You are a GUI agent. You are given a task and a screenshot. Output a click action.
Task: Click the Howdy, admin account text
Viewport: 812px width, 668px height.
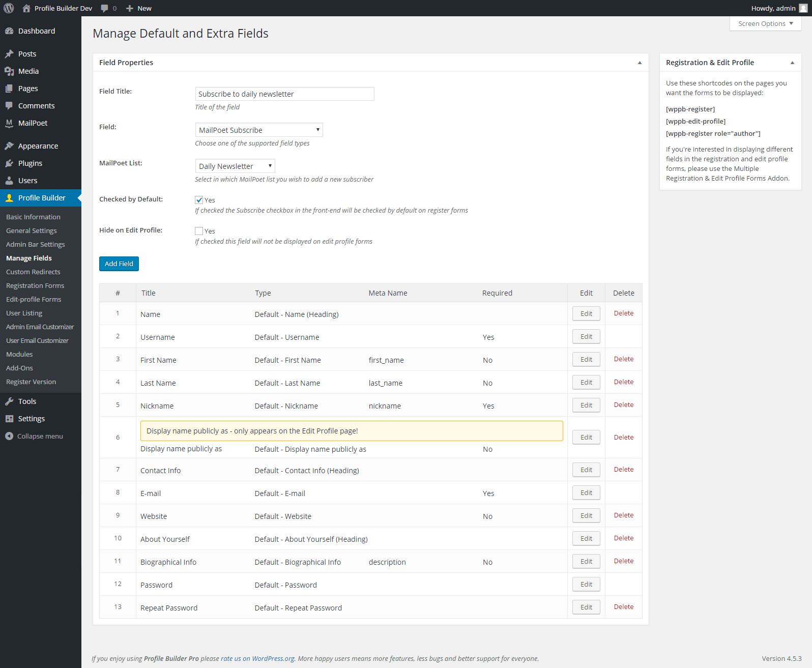[x=773, y=8]
